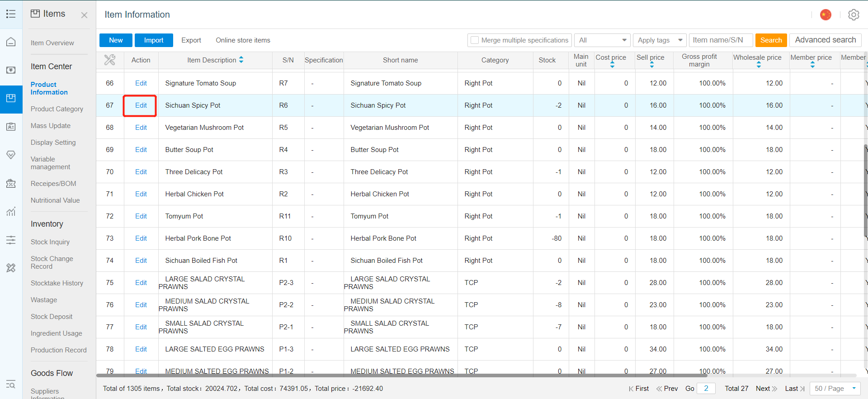Open Wastage in sidebar

tap(44, 300)
